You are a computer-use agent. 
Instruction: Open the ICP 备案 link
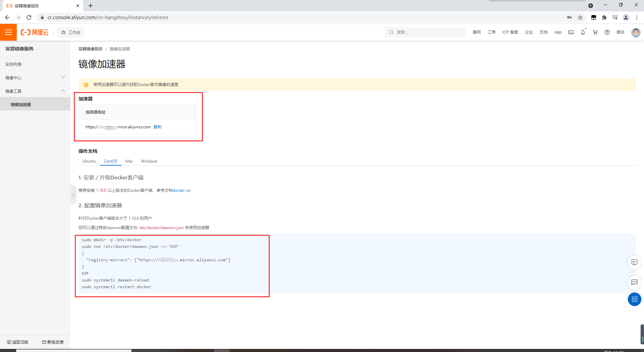(x=510, y=32)
